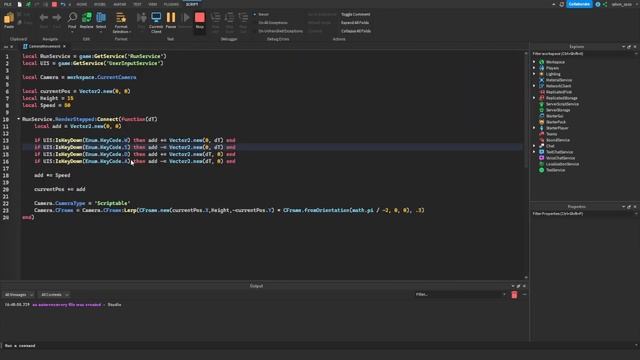Collapse the RenderStepped function fold arrow
Viewport: 640px width, 360px height.
(18, 119)
